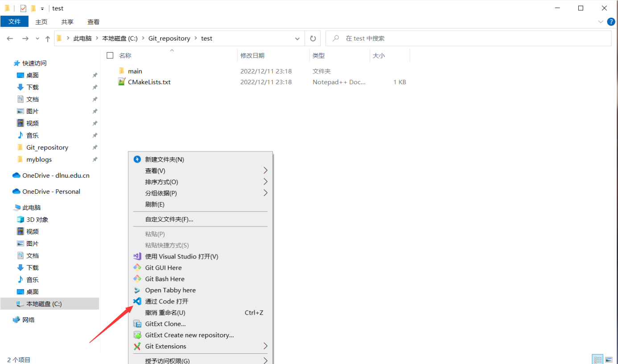This screenshot has height=364, width=618.
Task: Choose 撤消 重命名(U) menu entry
Action: click(x=201, y=313)
